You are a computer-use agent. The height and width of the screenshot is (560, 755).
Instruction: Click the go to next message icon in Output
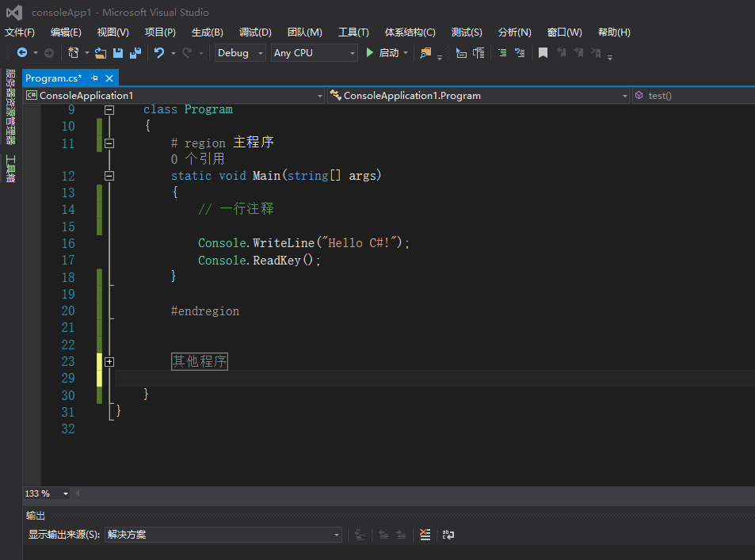click(401, 535)
